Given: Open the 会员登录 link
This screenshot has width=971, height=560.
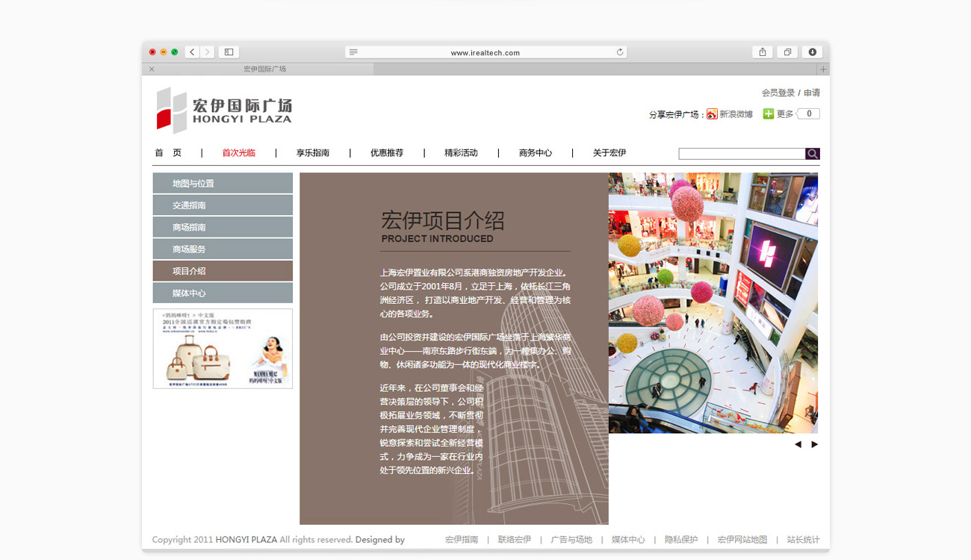Looking at the screenshot, I should coord(778,93).
